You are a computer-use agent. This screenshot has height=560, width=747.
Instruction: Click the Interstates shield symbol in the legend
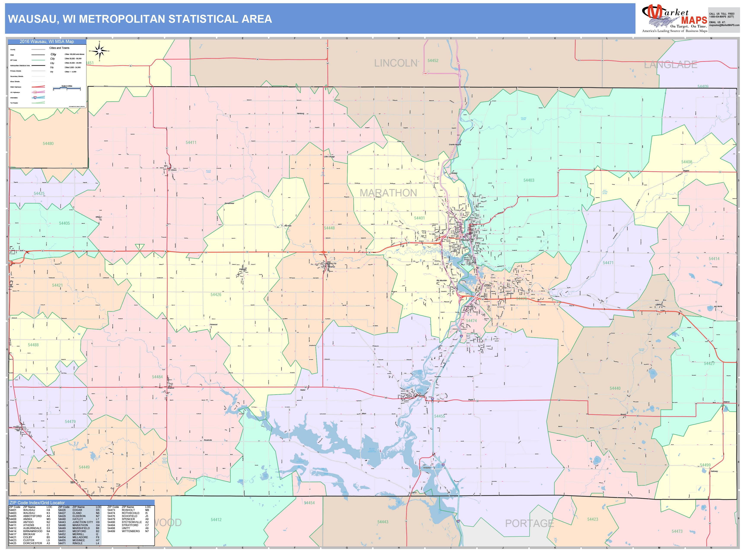point(35,98)
